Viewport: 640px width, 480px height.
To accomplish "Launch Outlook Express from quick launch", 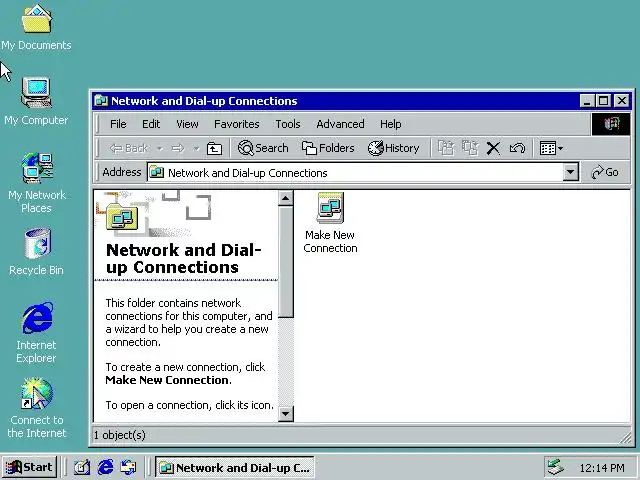I will click(x=129, y=467).
